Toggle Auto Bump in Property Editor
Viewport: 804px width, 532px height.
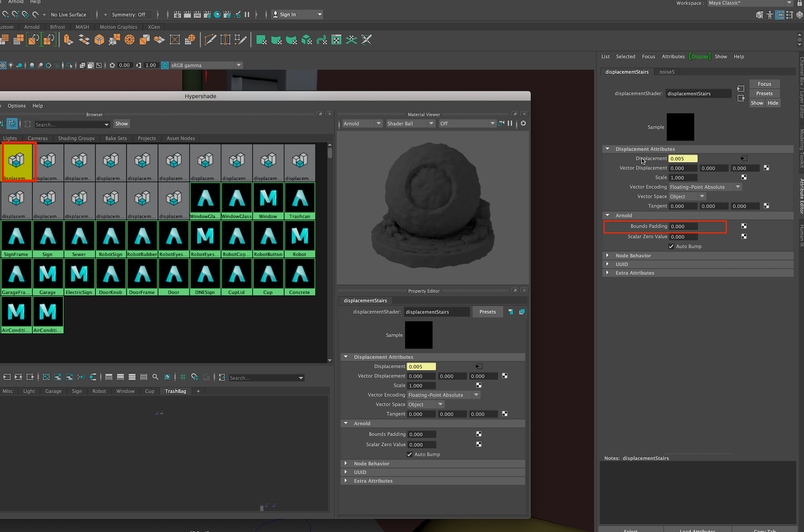click(410, 454)
